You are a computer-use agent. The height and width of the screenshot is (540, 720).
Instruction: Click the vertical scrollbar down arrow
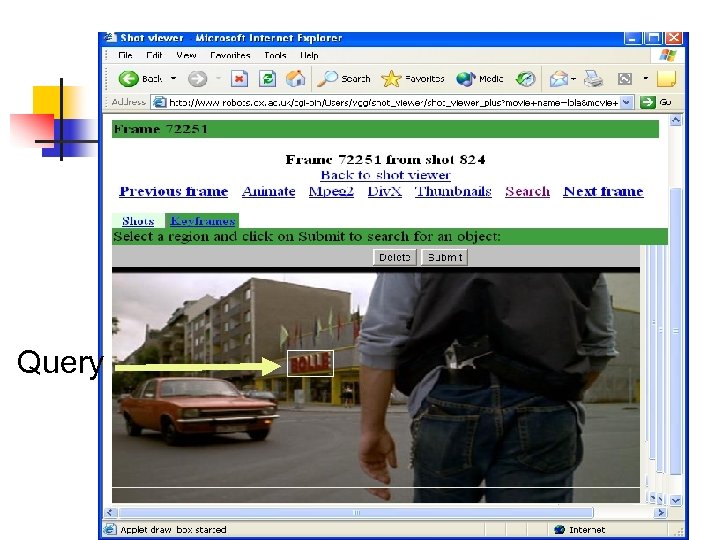click(x=676, y=500)
